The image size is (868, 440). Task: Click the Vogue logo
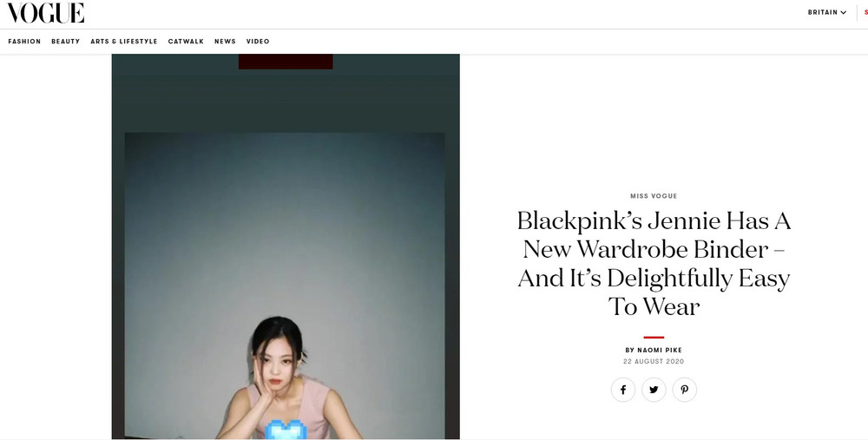pos(45,13)
